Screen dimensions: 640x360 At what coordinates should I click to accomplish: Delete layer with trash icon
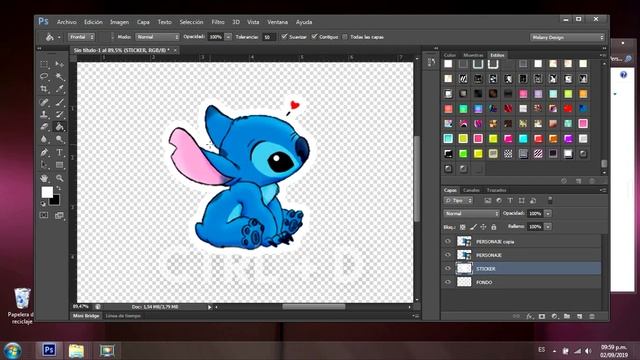coord(592,316)
